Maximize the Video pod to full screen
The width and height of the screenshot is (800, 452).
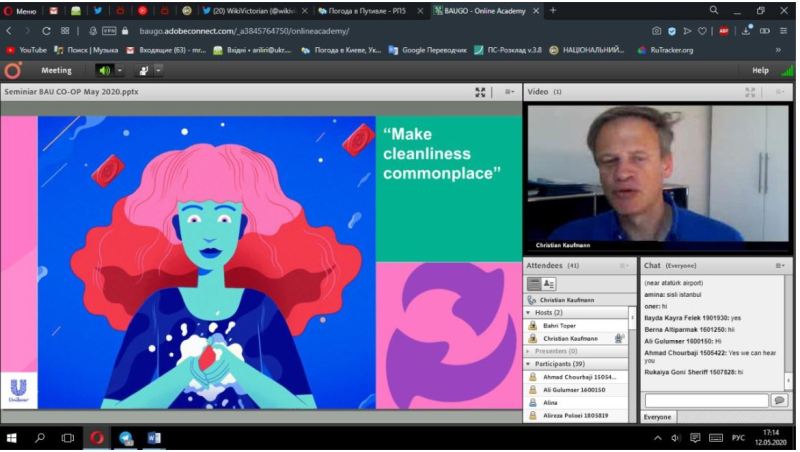click(x=750, y=92)
